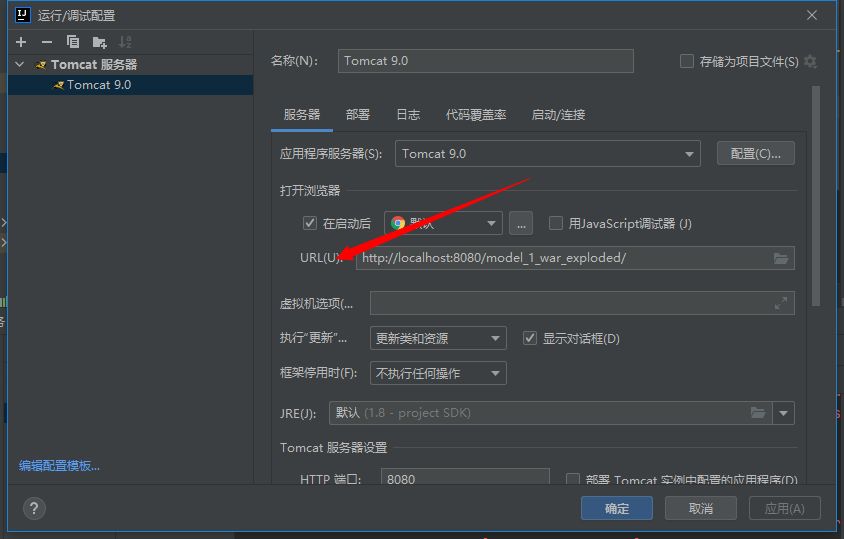Open the Chrome 默认 browser dropdown
This screenshot has width=844, height=539.
tap(443, 223)
